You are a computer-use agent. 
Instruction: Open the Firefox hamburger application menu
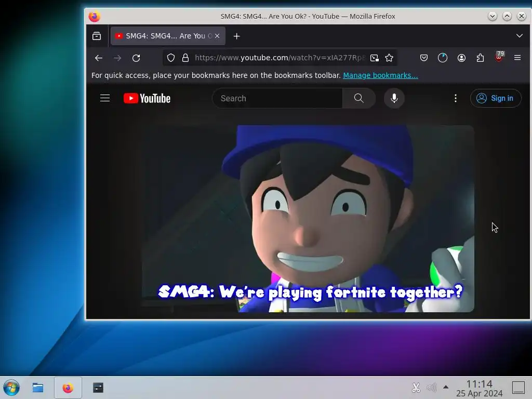point(517,58)
